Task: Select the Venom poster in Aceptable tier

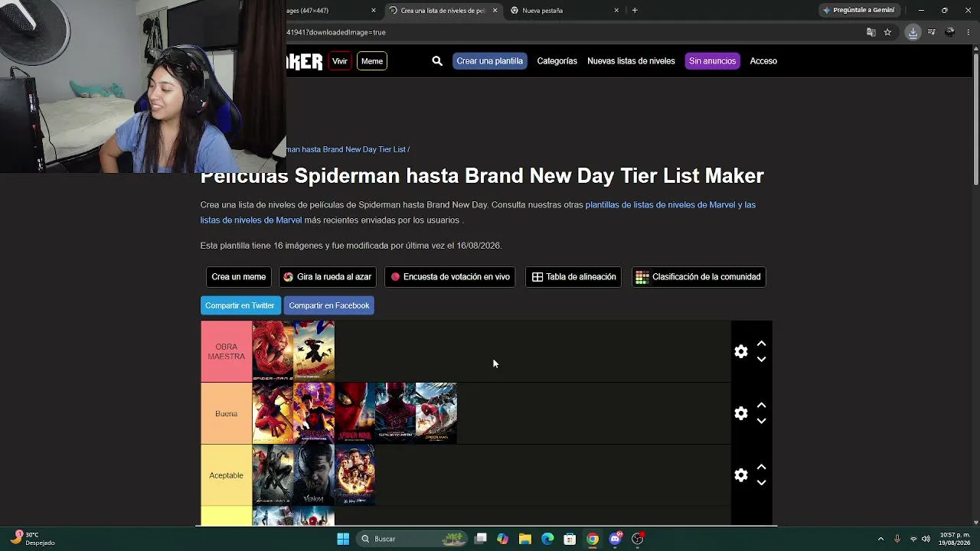Action: pos(314,475)
